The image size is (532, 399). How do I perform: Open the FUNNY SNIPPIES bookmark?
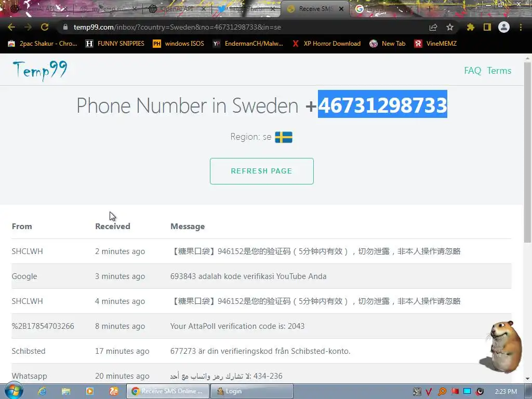coord(115,44)
